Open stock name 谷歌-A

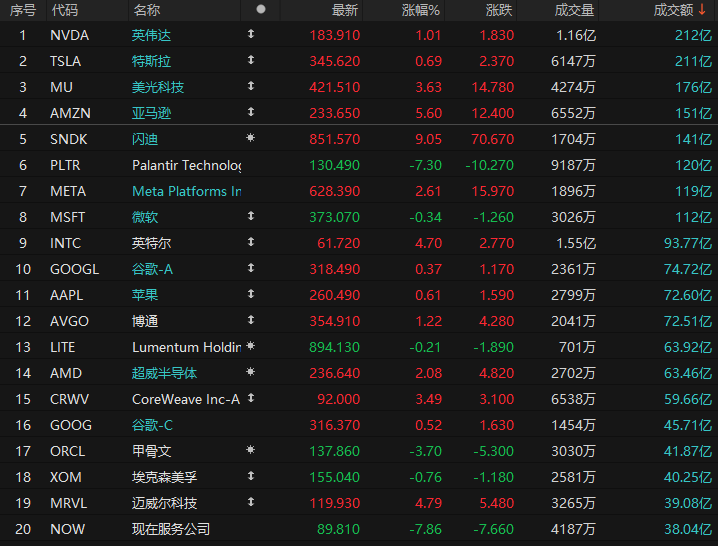tap(152, 269)
